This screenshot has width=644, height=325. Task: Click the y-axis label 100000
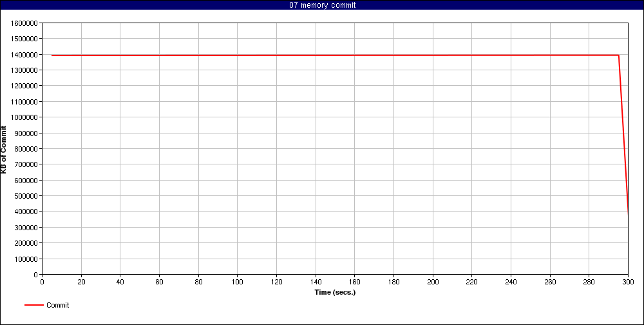pyautogui.click(x=27, y=259)
